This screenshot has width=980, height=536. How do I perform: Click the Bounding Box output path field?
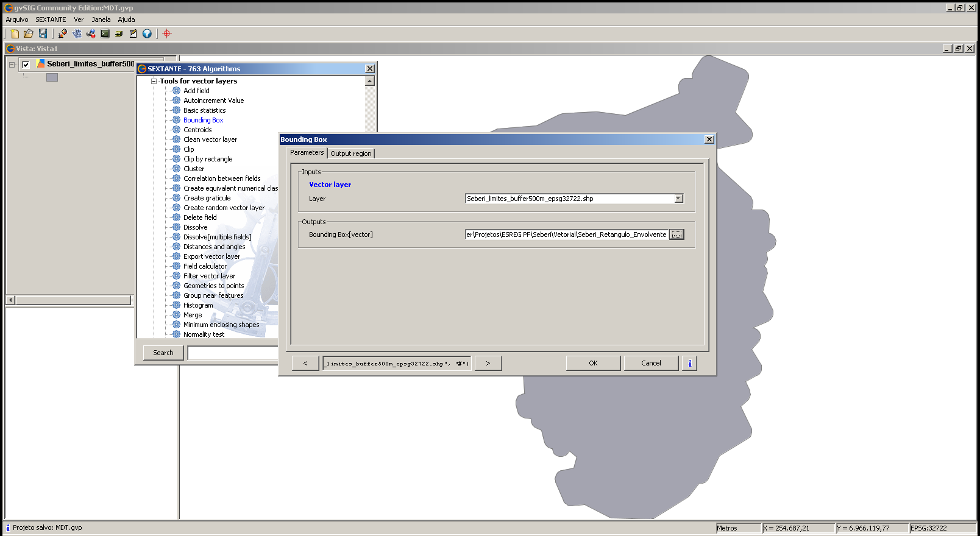click(x=566, y=234)
